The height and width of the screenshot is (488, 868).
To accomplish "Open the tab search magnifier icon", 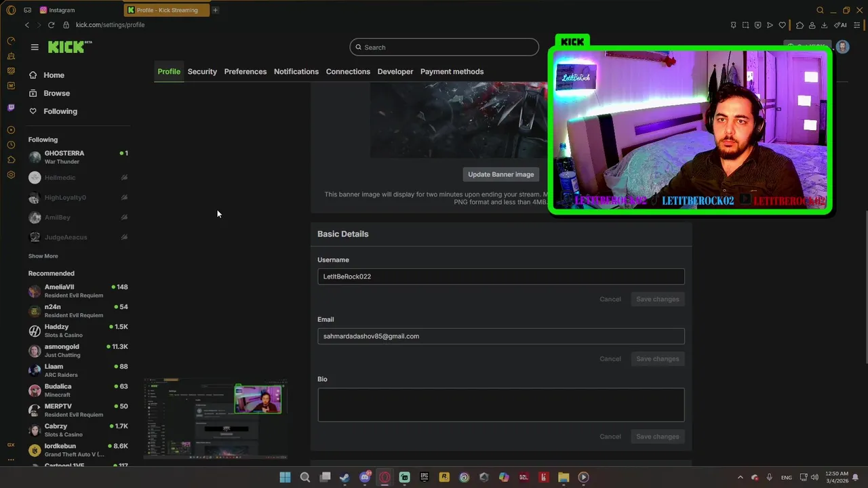I will [x=820, y=10].
